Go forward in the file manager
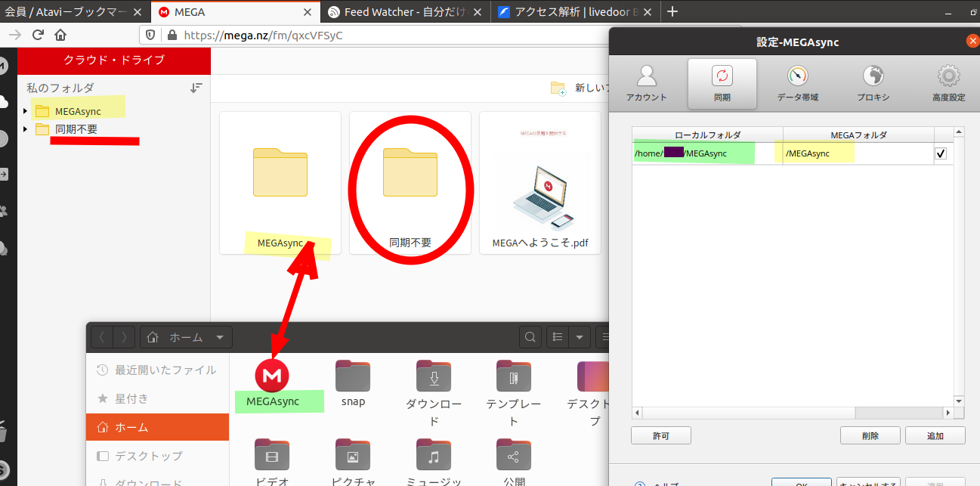The width and height of the screenshot is (980, 486). click(x=125, y=337)
